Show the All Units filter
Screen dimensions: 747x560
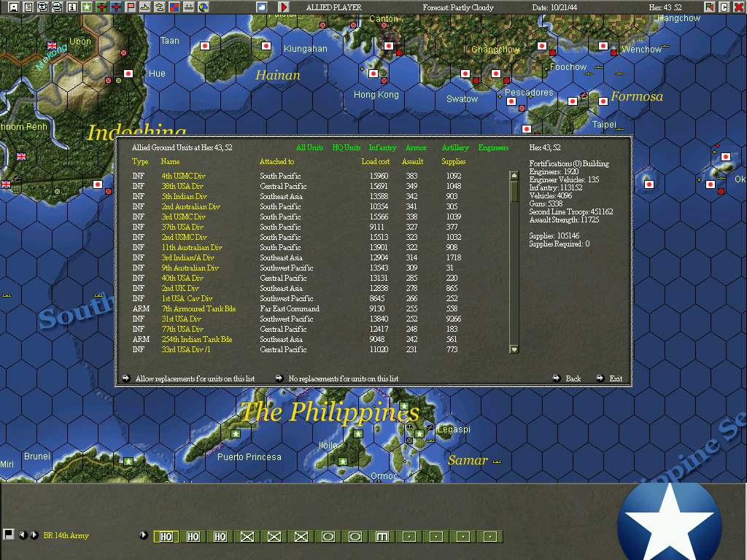coord(309,147)
